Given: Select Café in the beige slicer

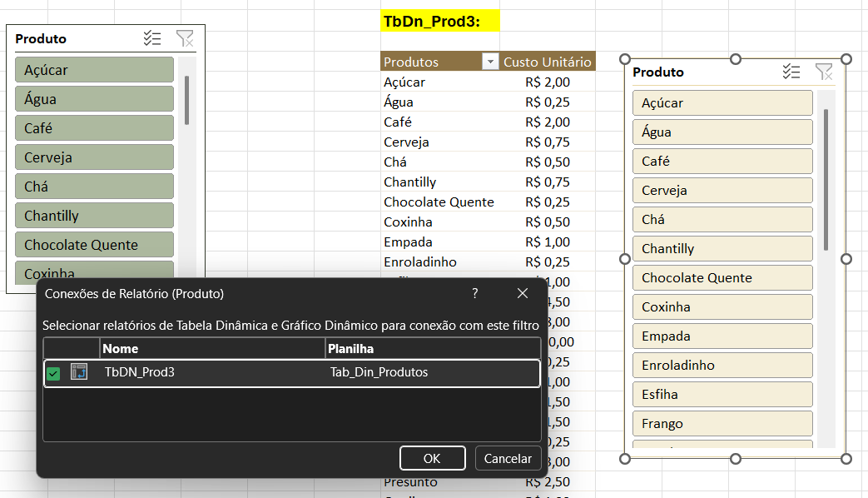Looking at the screenshot, I should (x=722, y=162).
